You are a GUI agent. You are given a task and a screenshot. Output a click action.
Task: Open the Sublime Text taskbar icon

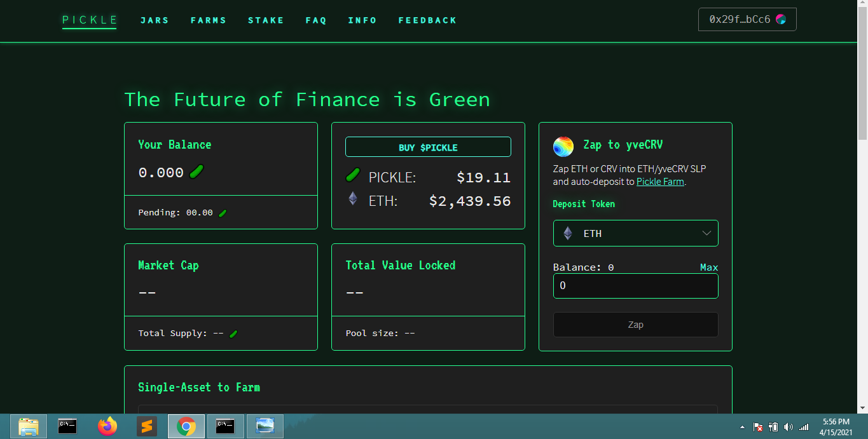tap(147, 426)
